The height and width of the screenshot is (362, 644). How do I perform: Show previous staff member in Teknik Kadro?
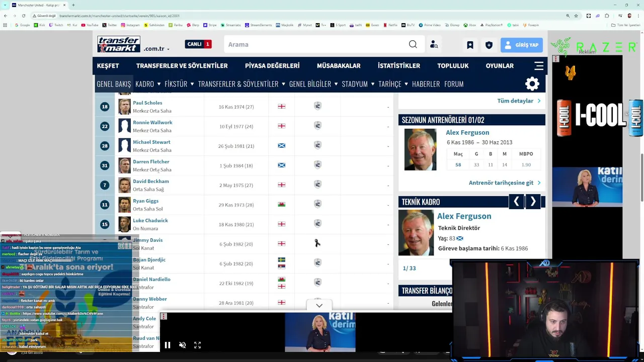pyautogui.click(x=516, y=202)
